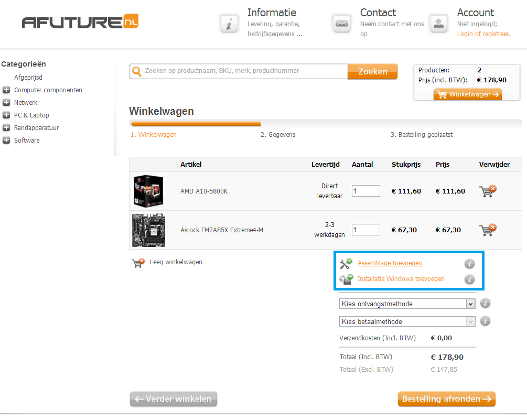
Task: Click the empty cart icon
Action: pos(138,263)
